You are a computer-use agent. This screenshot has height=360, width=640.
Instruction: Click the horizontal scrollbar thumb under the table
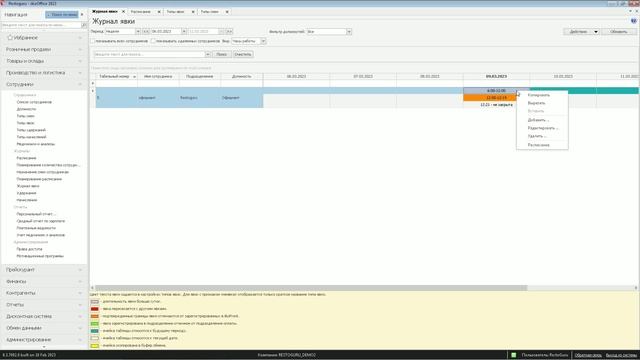[311, 288]
